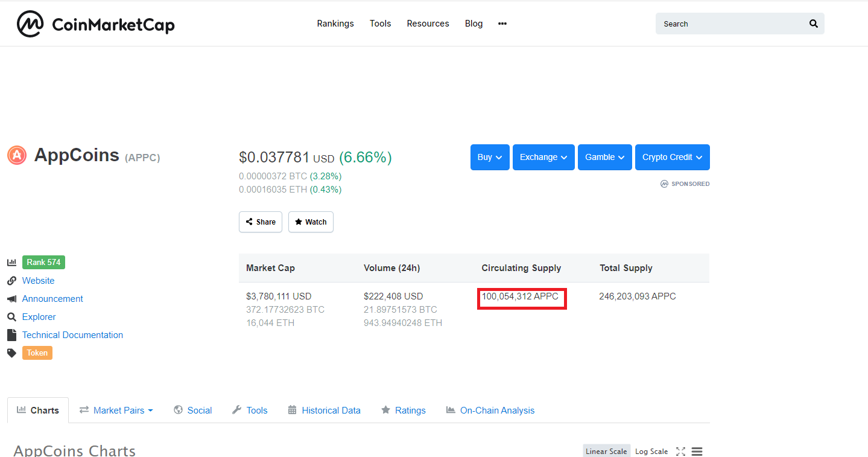Click the AppCoins orange coin logo
This screenshot has width=868, height=457.
[17, 155]
